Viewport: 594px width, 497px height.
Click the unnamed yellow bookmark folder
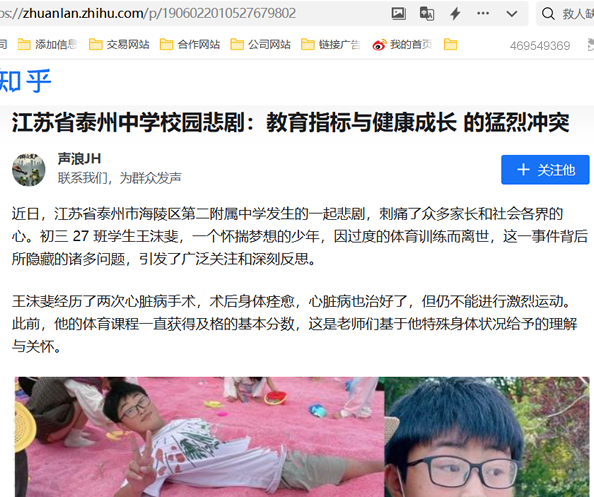(450, 45)
